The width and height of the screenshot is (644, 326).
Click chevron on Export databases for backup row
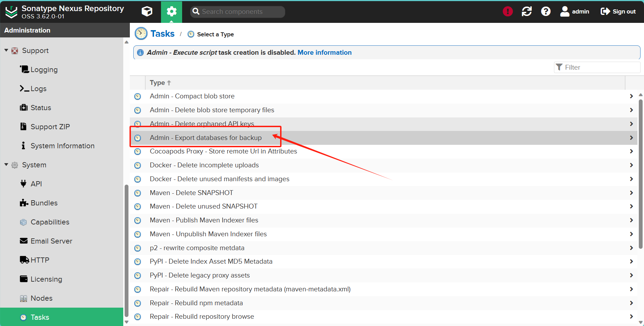pos(631,138)
